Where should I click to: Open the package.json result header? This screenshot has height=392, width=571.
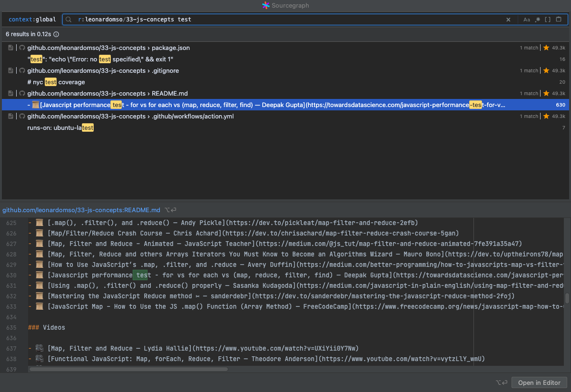coord(285,48)
